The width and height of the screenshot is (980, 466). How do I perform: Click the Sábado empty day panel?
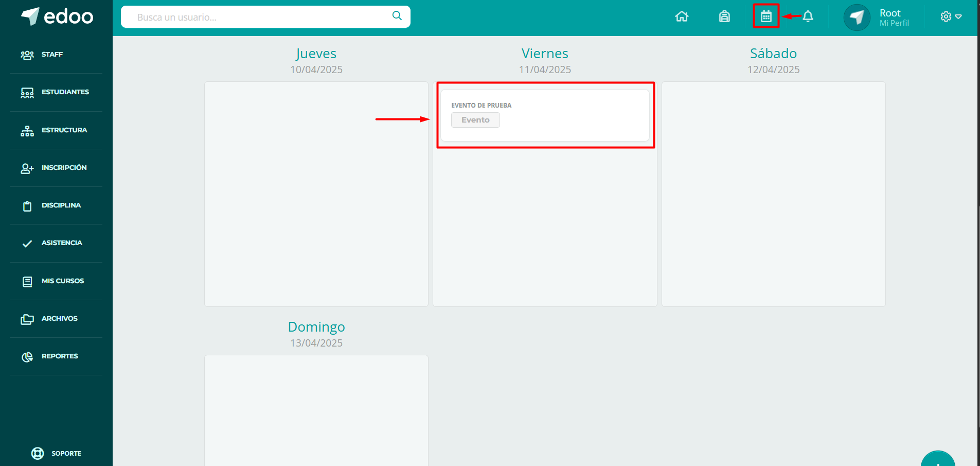pos(773,194)
